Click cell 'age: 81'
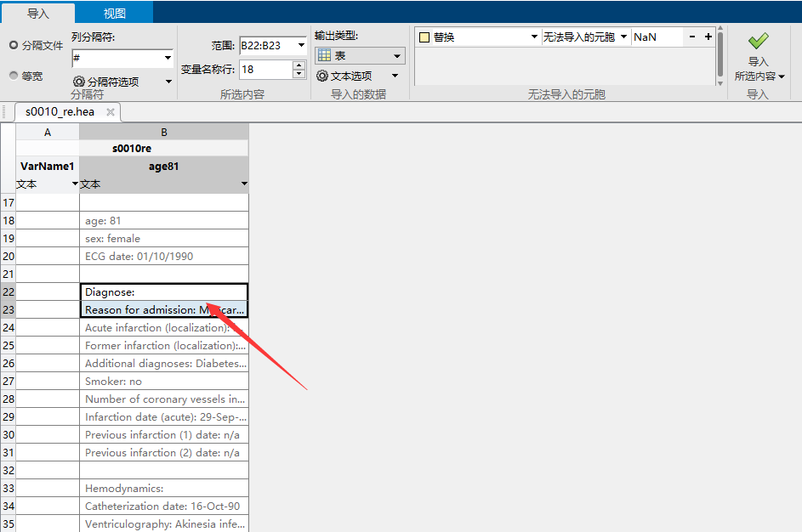The height and width of the screenshot is (532, 802). coord(163,221)
